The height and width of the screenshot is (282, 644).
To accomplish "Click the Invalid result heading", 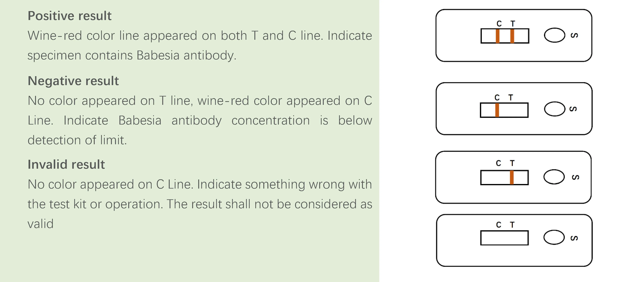I will coord(66,164).
